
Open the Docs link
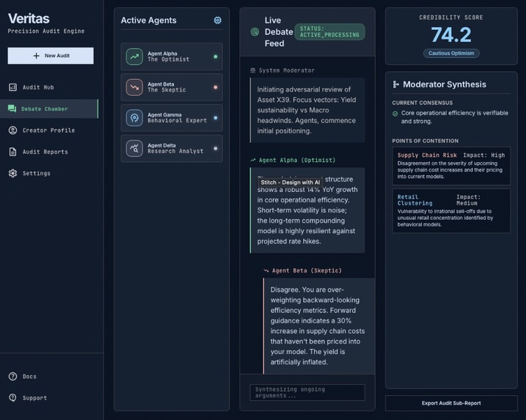[29, 377]
